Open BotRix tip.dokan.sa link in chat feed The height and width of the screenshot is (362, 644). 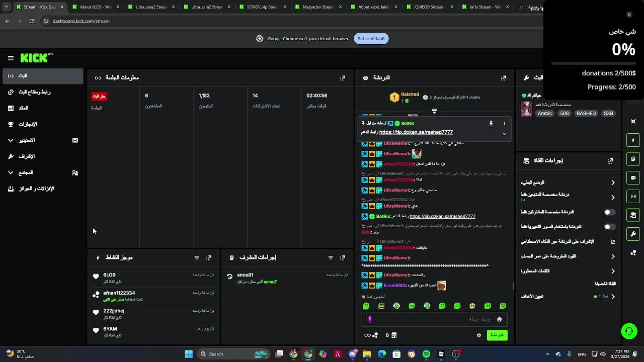(x=442, y=216)
